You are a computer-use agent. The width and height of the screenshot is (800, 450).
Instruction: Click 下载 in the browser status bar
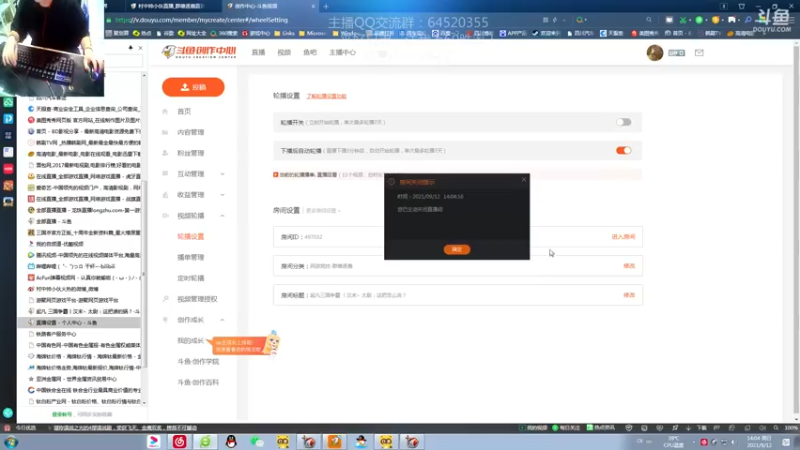(x=702, y=428)
